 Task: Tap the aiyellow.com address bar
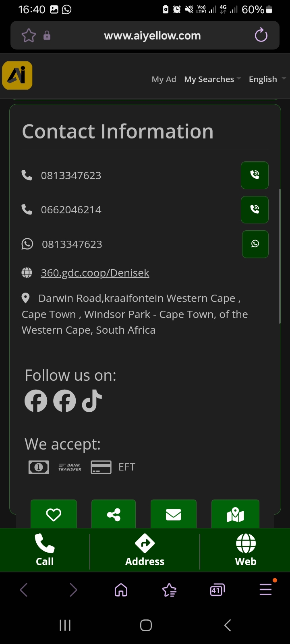[152, 35]
